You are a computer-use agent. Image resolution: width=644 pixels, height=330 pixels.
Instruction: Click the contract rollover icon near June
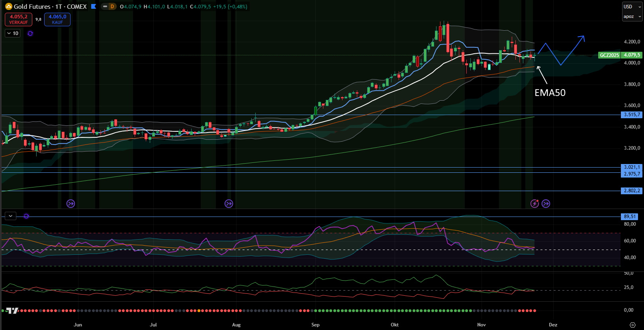click(70, 204)
